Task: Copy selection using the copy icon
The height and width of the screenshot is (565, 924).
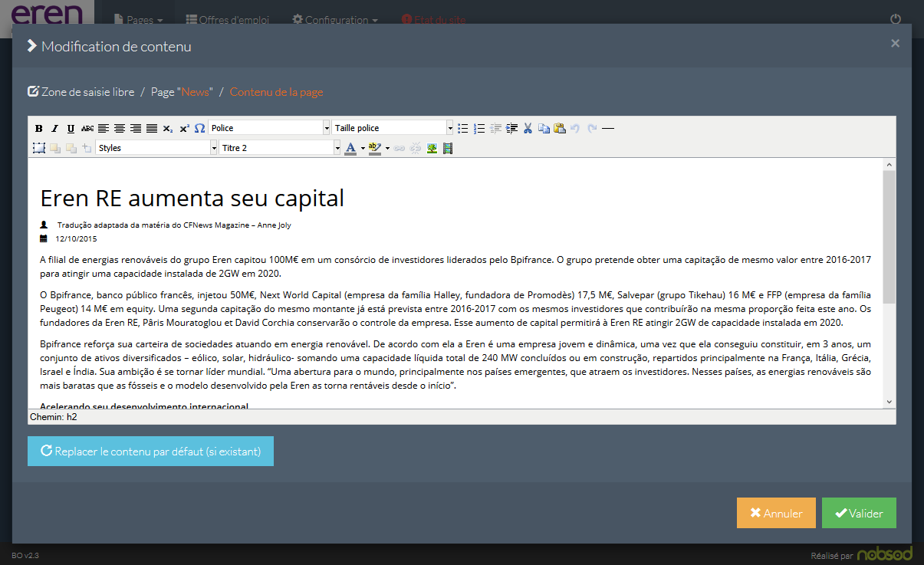Action: [544, 128]
